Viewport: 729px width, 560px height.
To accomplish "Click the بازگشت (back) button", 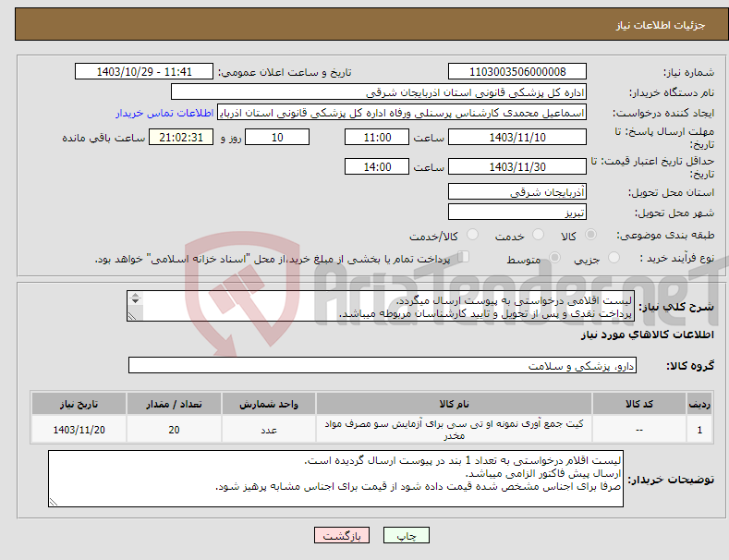I will (342, 536).
